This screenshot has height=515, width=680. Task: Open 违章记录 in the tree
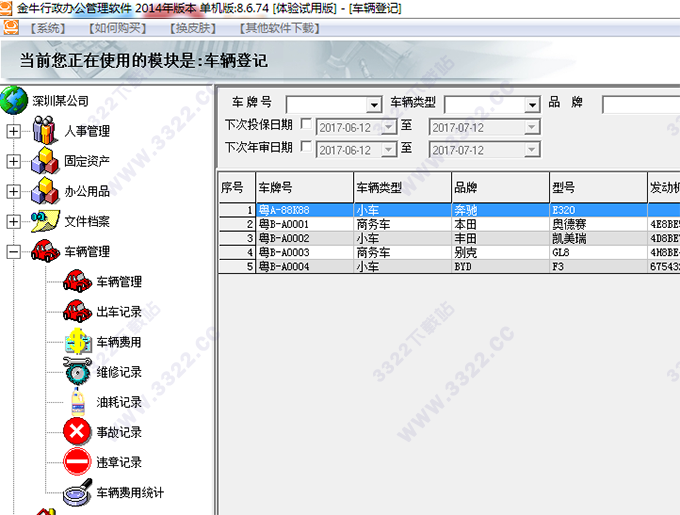point(119,462)
